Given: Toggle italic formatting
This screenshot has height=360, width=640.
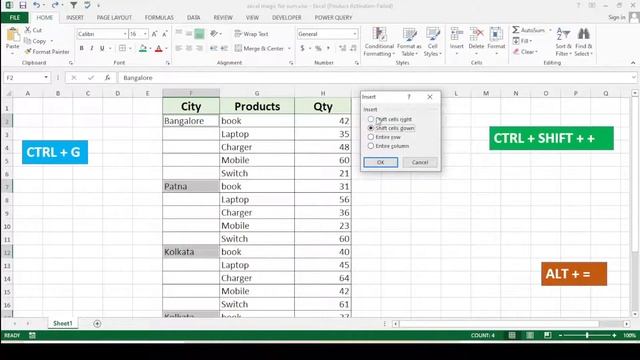Looking at the screenshot, I should (92, 48).
